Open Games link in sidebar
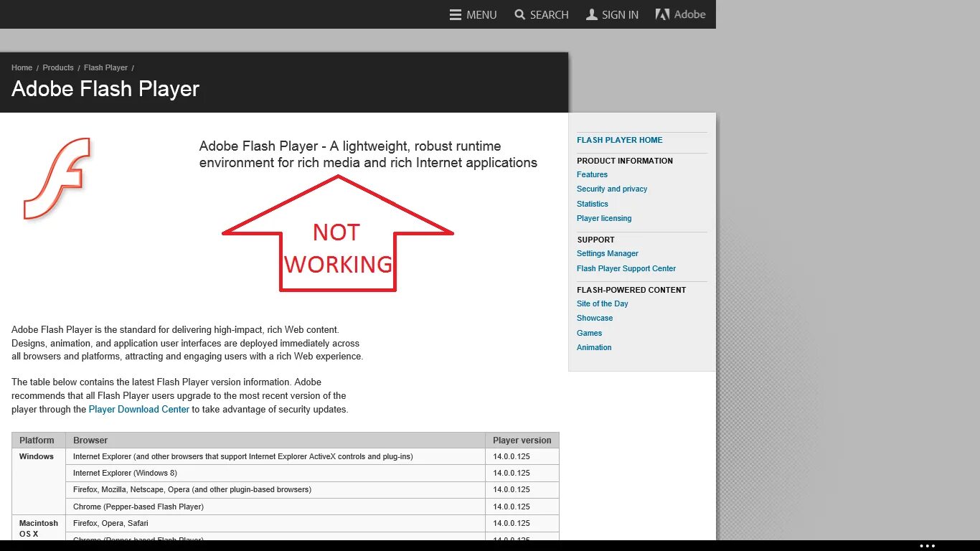 click(x=590, y=333)
